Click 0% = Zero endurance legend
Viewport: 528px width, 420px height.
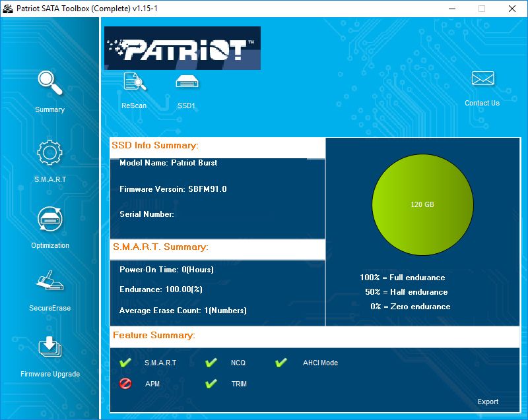[x=410, y=307]
